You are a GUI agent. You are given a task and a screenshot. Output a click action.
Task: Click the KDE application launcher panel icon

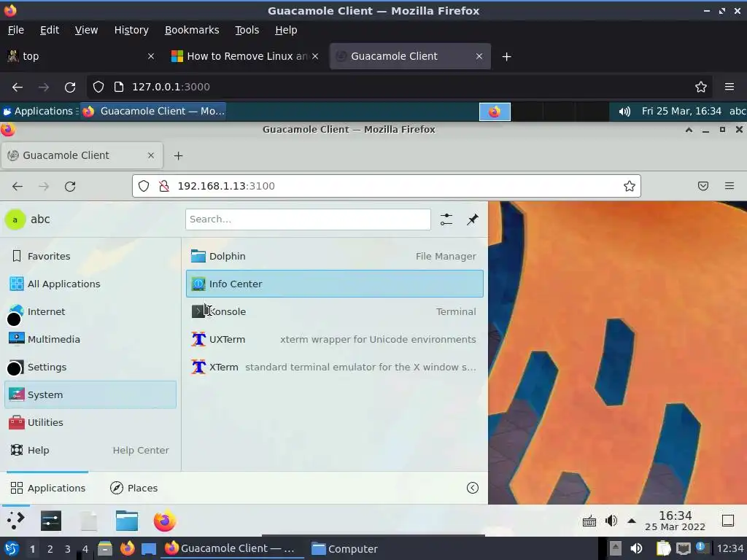click(x=15, y=520)
